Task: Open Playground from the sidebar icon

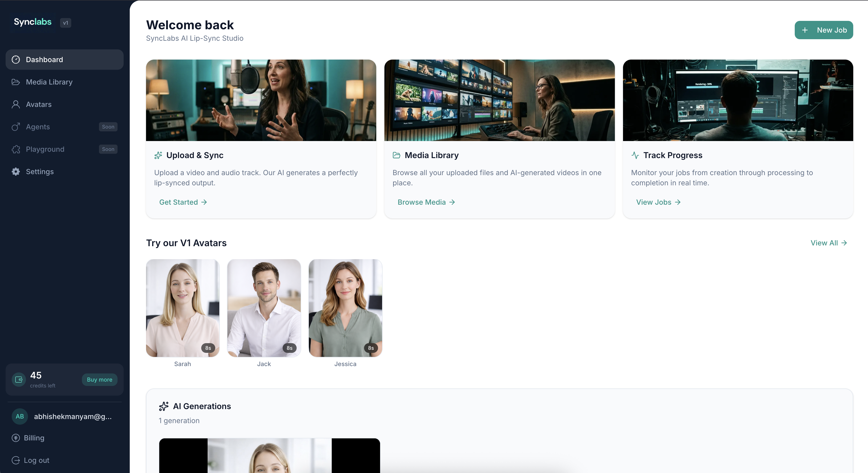Action: pyautogui.click(x=16, y=149)
